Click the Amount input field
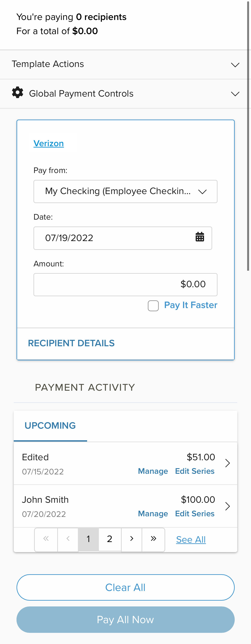Viewport: 251px width, 644px height. tap(125, 284)
